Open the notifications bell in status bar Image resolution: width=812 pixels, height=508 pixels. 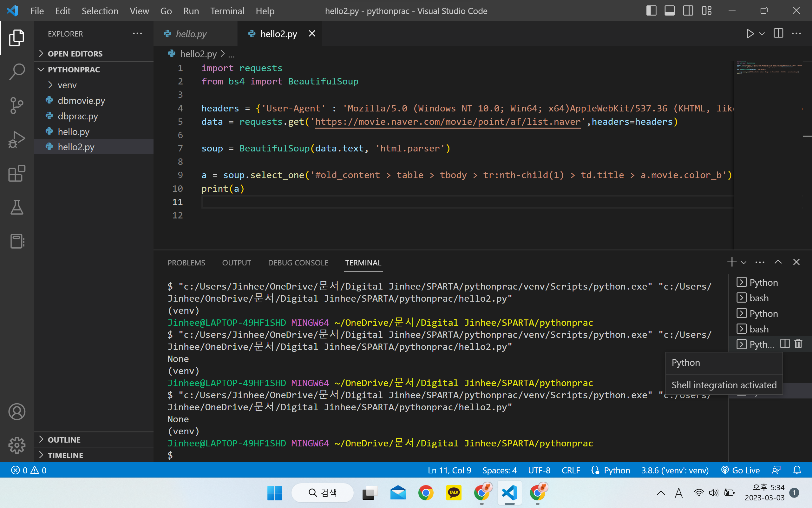tap(797, 470)
